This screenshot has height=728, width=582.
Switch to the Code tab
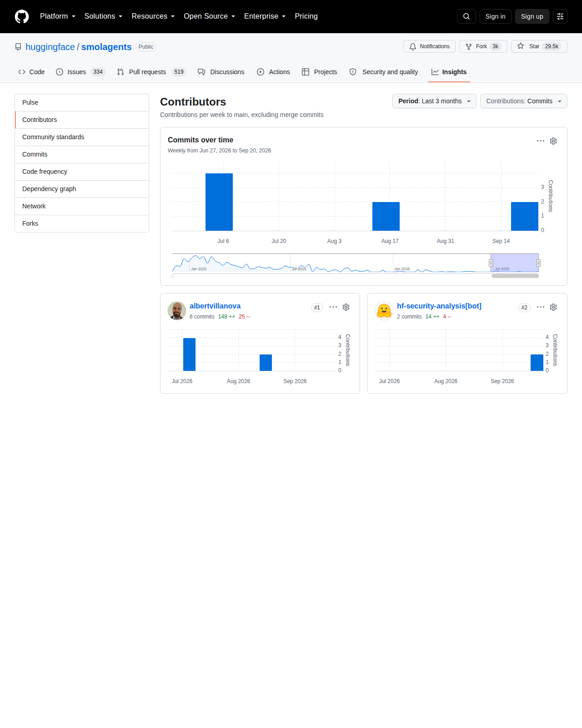pos(31,72)
